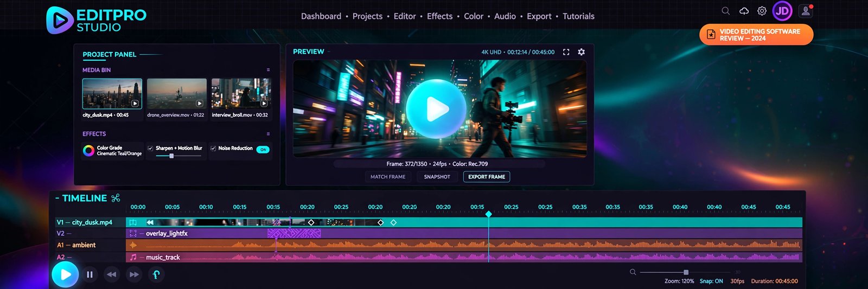Click the cyan keyframe diamond on V1

393,222
